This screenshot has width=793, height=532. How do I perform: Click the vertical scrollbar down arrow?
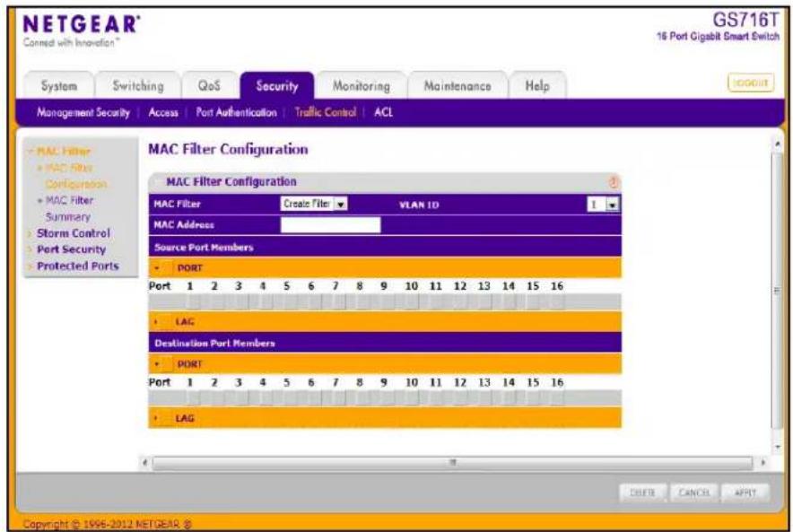coord(778,447)
